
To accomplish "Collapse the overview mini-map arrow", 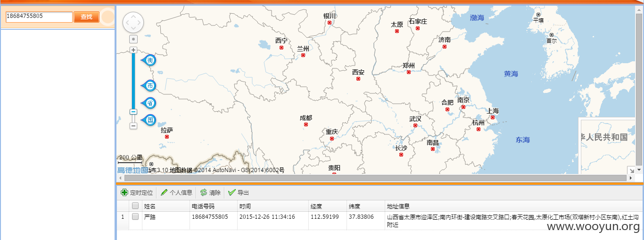I will click(x=631, y=170).
